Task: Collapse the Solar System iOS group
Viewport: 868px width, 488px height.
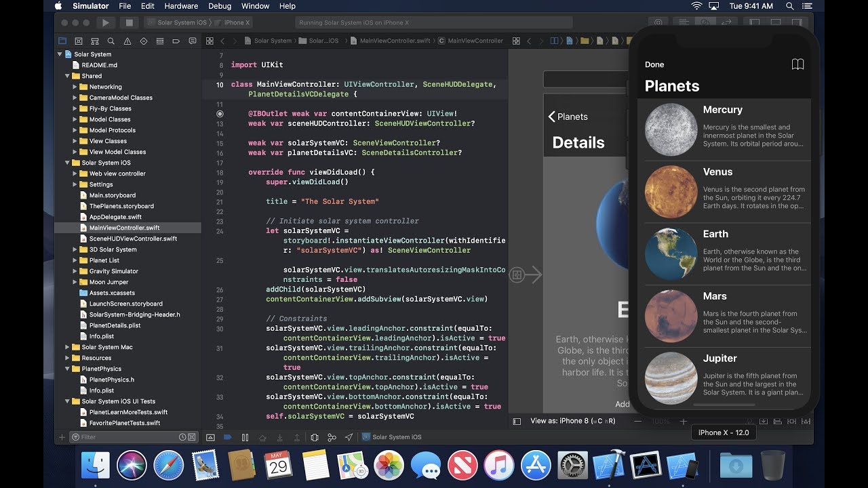Action: click(68, 163)
